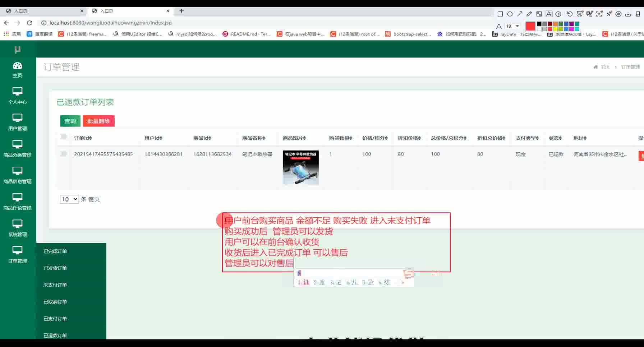Open 用户管理 in the sidebar
644x347 pixels.
(x=17, y=122)
